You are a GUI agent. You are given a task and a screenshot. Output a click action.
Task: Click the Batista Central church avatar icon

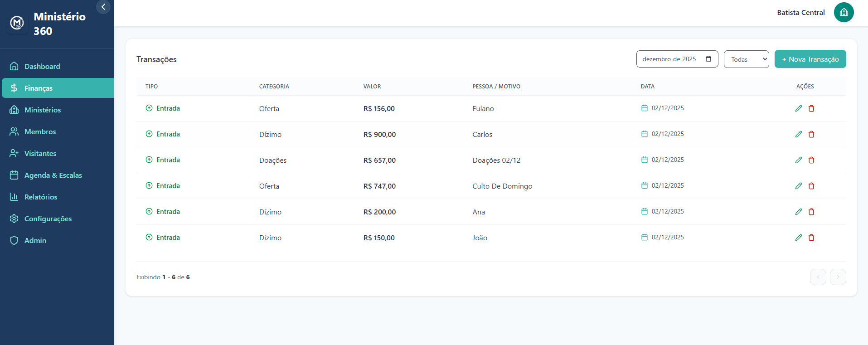click(844, 12)
